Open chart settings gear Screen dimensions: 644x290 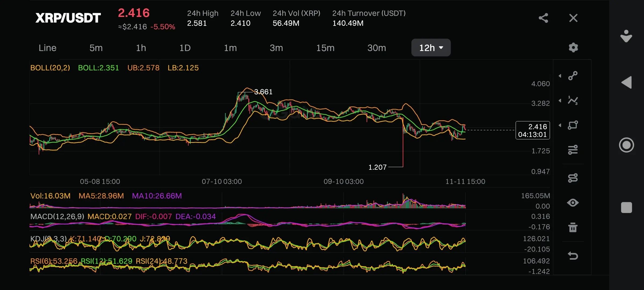click(x=573, y=48)
